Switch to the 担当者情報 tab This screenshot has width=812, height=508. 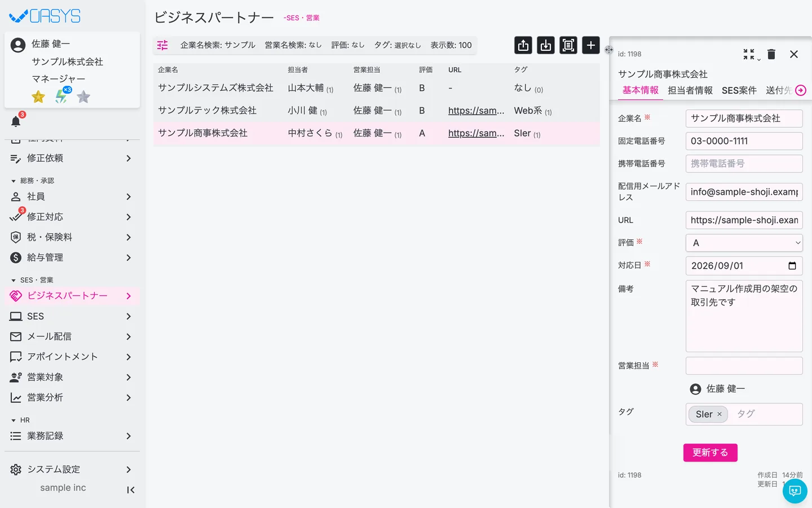pos(690,90)
